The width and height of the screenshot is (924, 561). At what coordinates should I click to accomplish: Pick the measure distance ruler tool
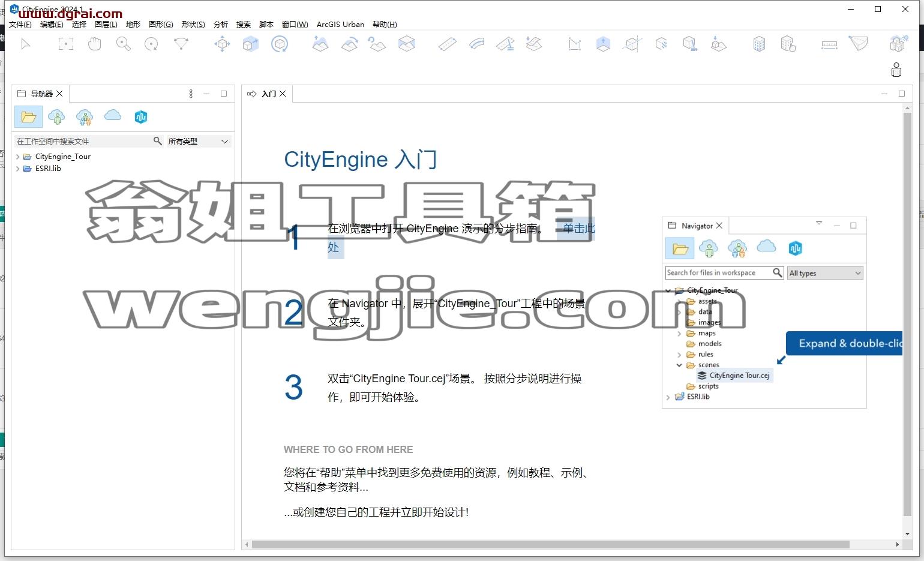[x=829, y=44]
